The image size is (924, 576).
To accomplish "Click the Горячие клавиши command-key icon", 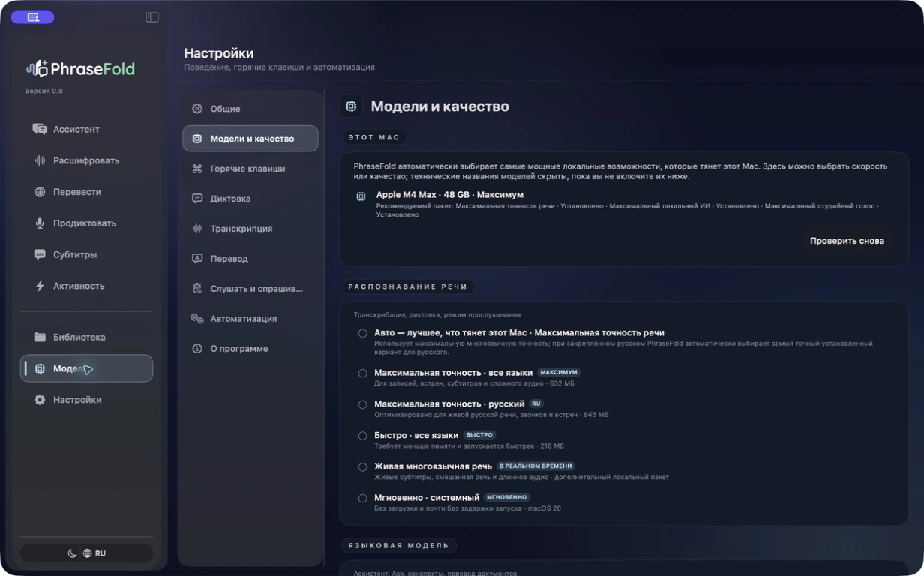I will [x=197, y=169].
